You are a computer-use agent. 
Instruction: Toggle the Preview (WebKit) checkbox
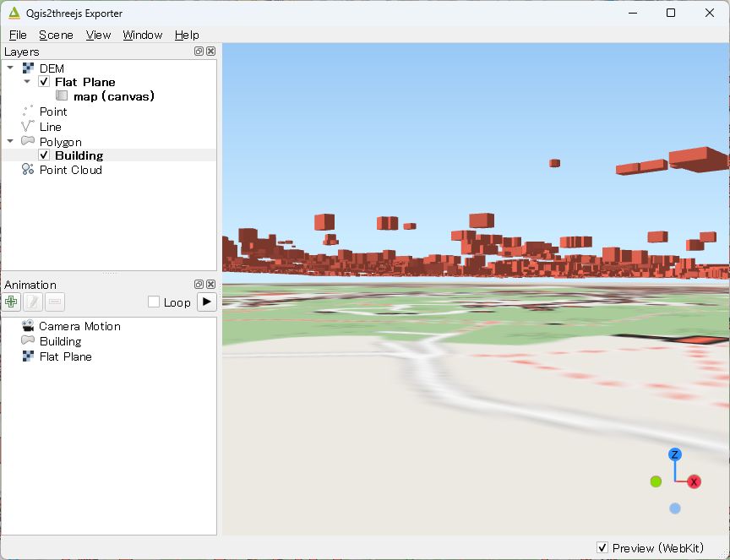pos(602,547)
